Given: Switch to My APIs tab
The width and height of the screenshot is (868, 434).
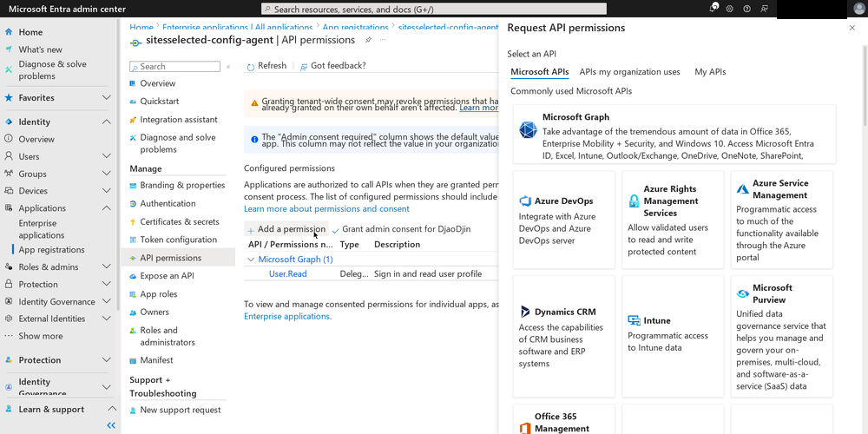Looking at the screenshot, I should point(710,72).
